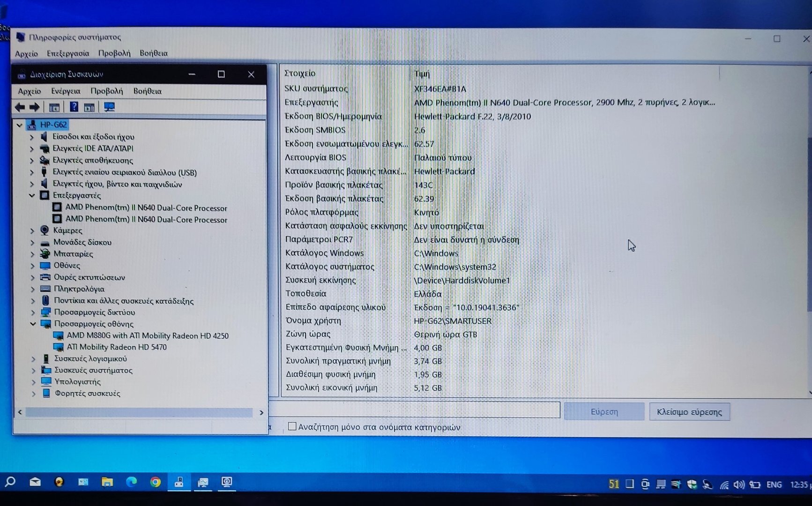812x506 pixels.
Task: Open 'Βοήθεια' menu in System Information window
Action: point(153,53)
